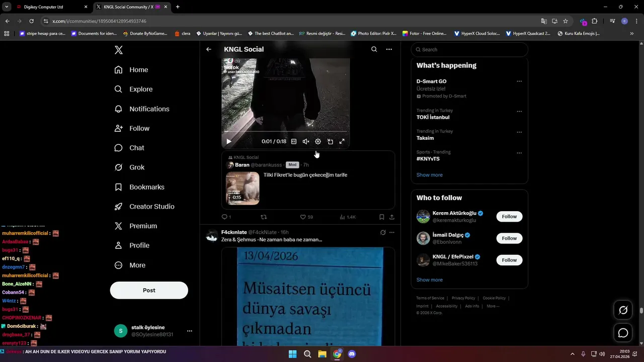Toggle video captions

(294, 141)
